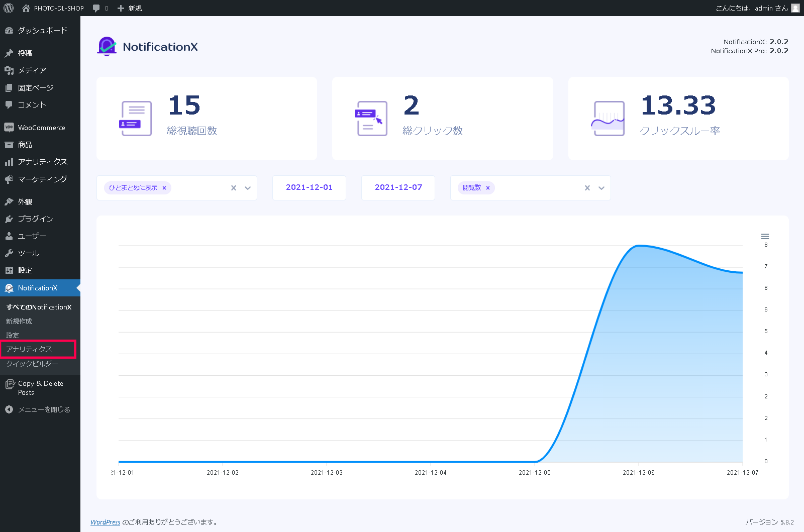Click the 商品 products archive icon

pyautogui.click(x=9, y=145)
